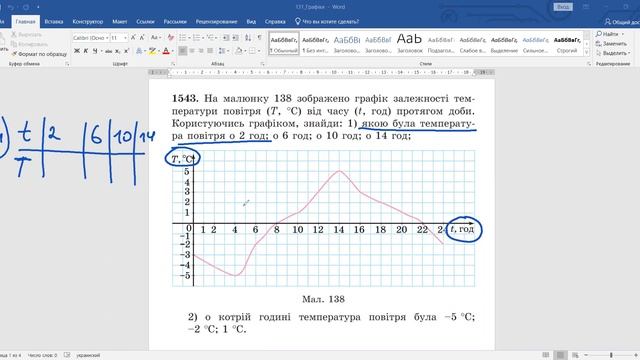Click Формат по образцу format painter
Image resolution: width=640 pixels, height=360 pixels.
pyautogui.click(x=39, y=54)
